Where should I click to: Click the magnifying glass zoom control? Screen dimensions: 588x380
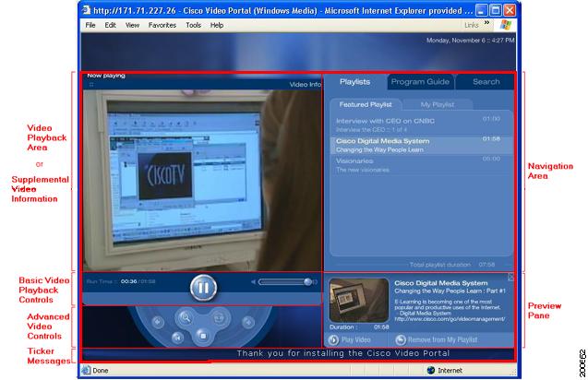click(186, 318)
